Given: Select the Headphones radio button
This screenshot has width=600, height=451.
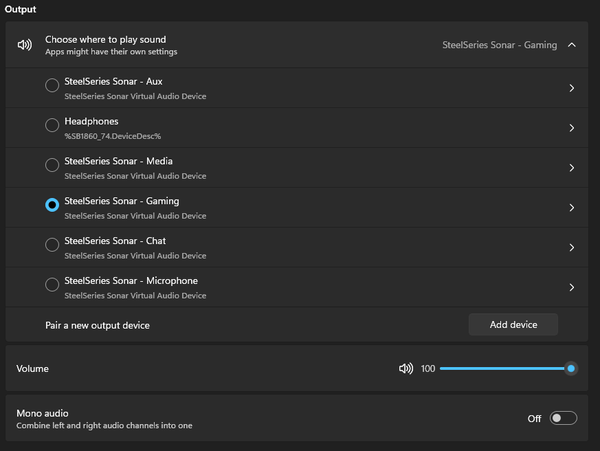Looking at the screenshot, I should pyautogui.click(x=52, y=125).
